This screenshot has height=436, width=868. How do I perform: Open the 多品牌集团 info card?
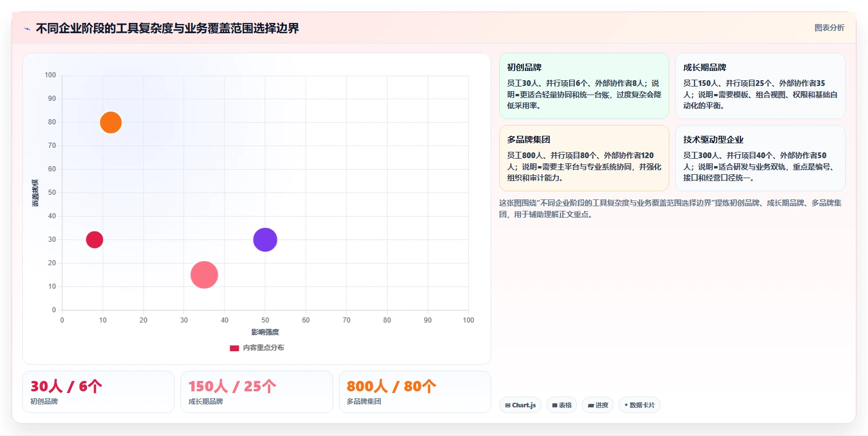[x=584, y=158]
